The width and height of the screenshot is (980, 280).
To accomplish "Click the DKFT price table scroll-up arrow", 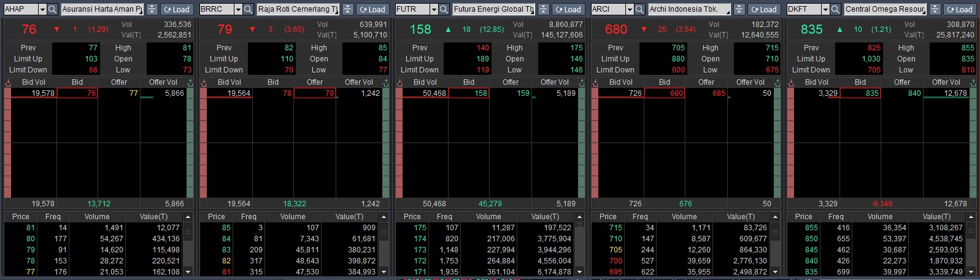I will (x=971, y=217).
